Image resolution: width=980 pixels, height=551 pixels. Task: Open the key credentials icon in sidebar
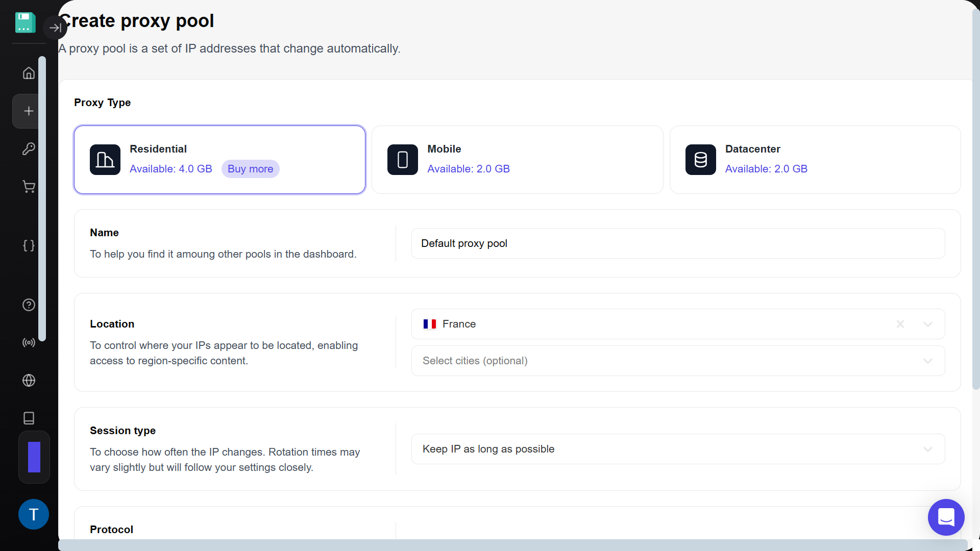point(29,148)
